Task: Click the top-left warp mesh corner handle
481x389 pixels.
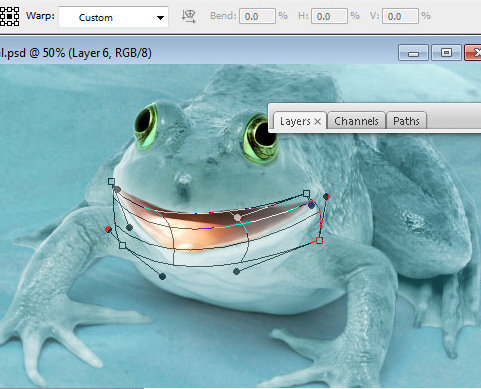Action: pos(111,182)
